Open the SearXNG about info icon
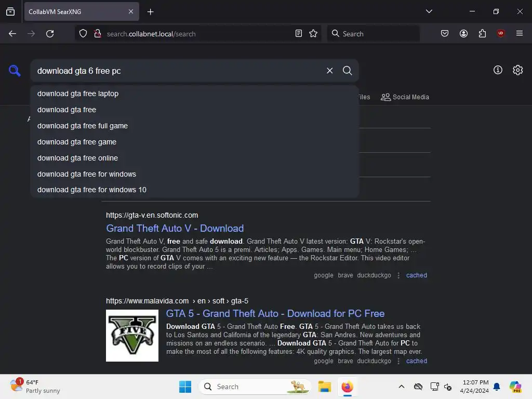The width and height of the screenshot is (532, 399). pos(498,70)
